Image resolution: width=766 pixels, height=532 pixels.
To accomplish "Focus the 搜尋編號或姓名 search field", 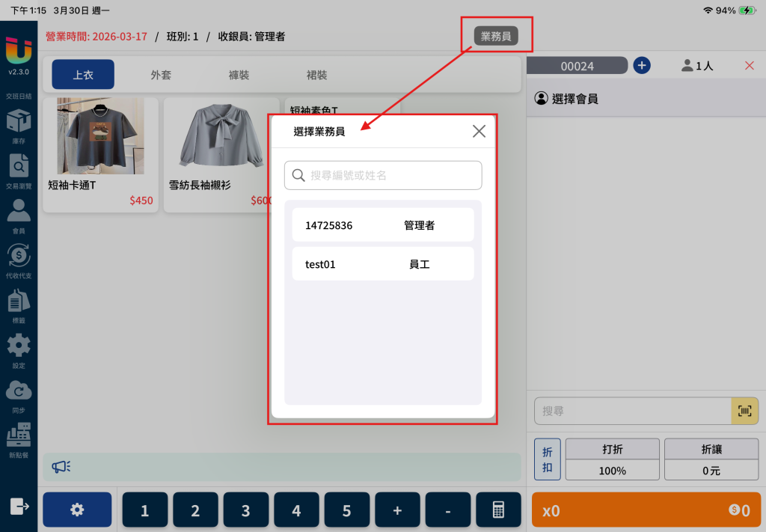I will 383,175.
